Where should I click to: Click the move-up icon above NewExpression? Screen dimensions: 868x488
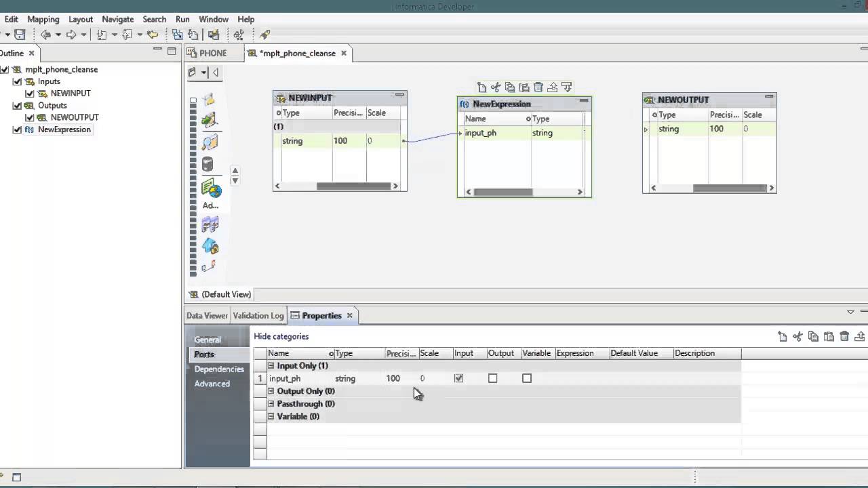(x=553, y=87)
